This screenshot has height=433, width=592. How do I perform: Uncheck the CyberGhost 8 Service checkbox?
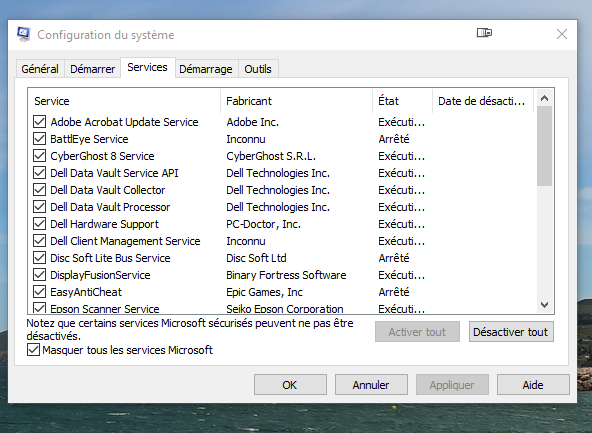coord(40,156)
